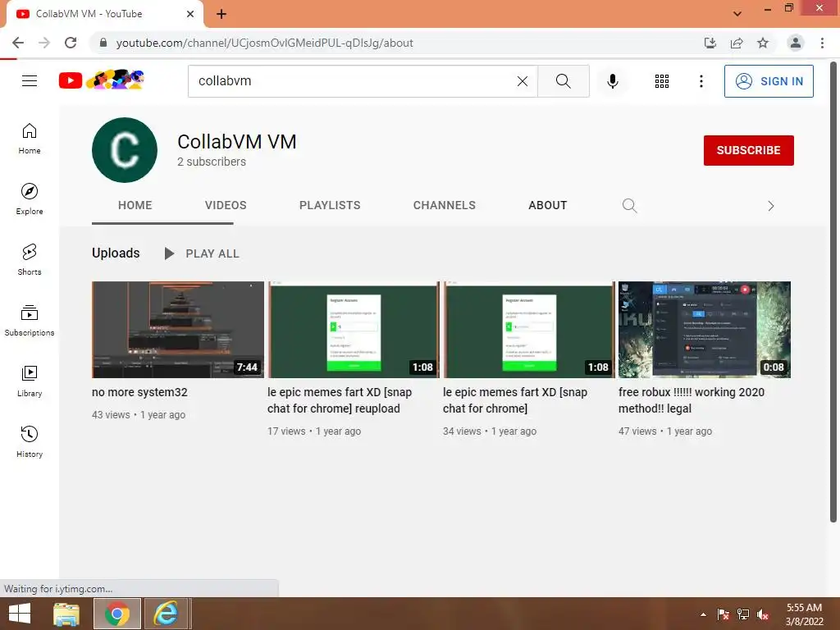Subscribe to CollabVM VM channel
Image resolution: width=840 pixels, height=630 pixels.
tap(748, 151)
